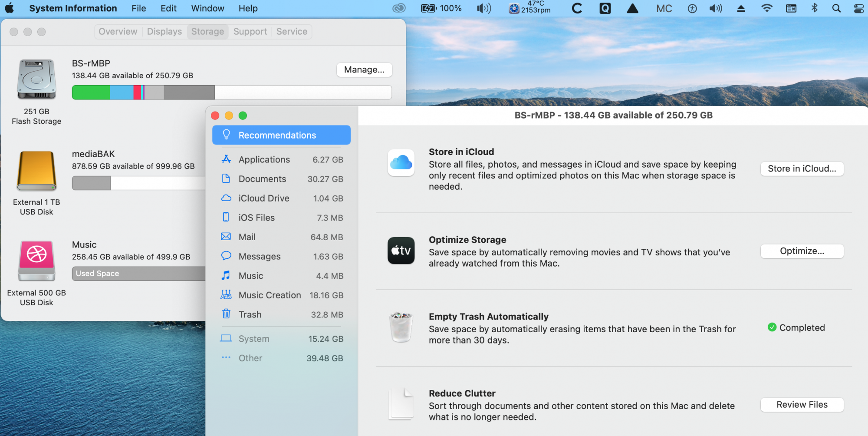The width and height of the screenshot is (868, 436).
Task: Switch to the Displays tab
Action: point(164,31)
